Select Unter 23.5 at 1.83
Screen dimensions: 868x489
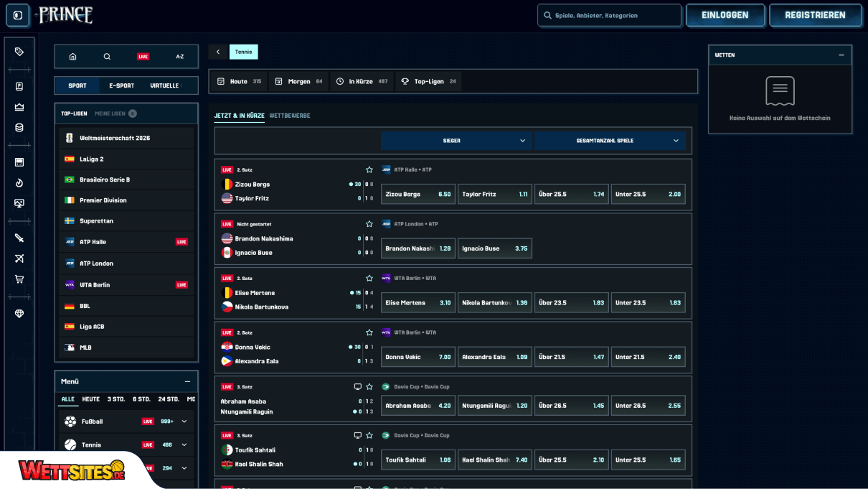tap(648, 302)
